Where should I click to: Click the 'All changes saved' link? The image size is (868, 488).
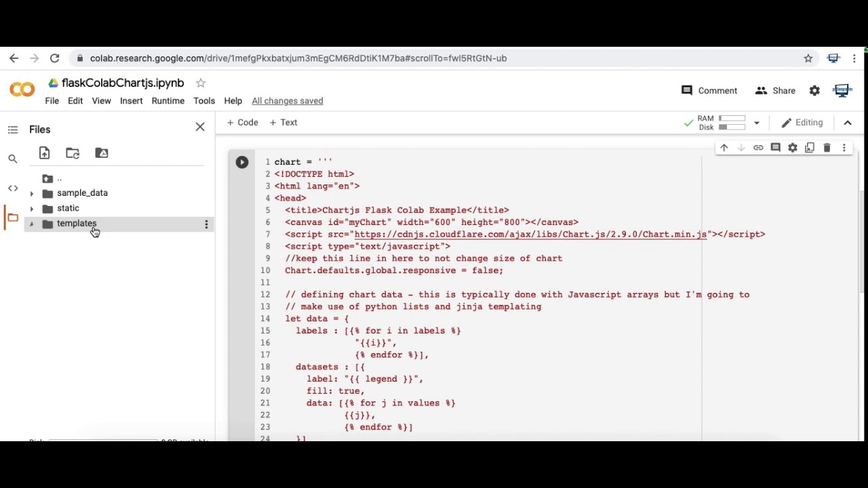point(288,101)
